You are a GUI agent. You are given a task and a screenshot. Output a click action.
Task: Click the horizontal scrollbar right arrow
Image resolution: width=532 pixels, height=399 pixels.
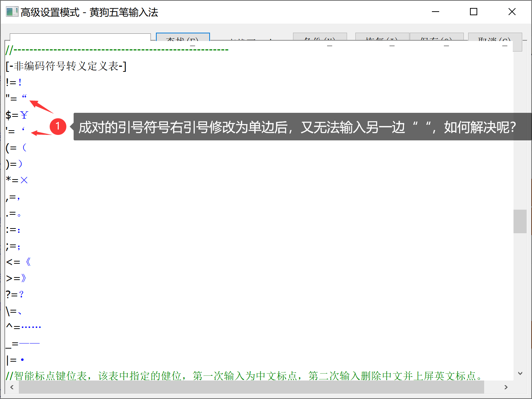pos(506,387)
